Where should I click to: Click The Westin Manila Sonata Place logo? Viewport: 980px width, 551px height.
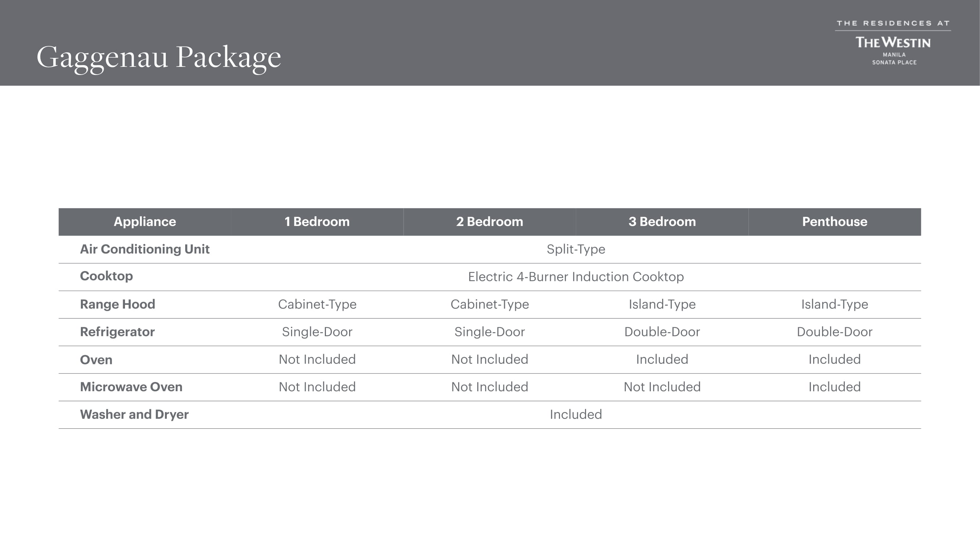tap(893, 43)
